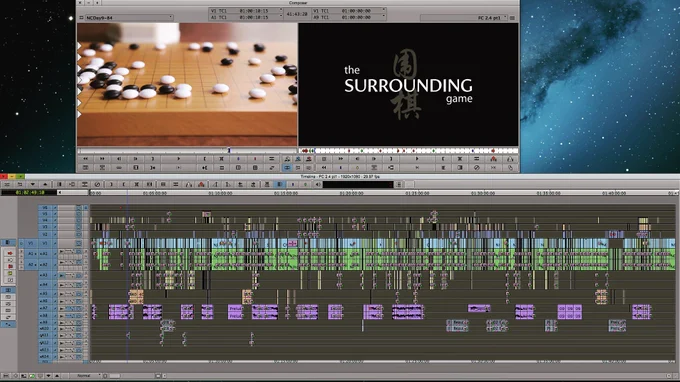Open NCDay9-84 source clip name menu
This screenshot has height=382, width=680.
click(x=129, y=18)
